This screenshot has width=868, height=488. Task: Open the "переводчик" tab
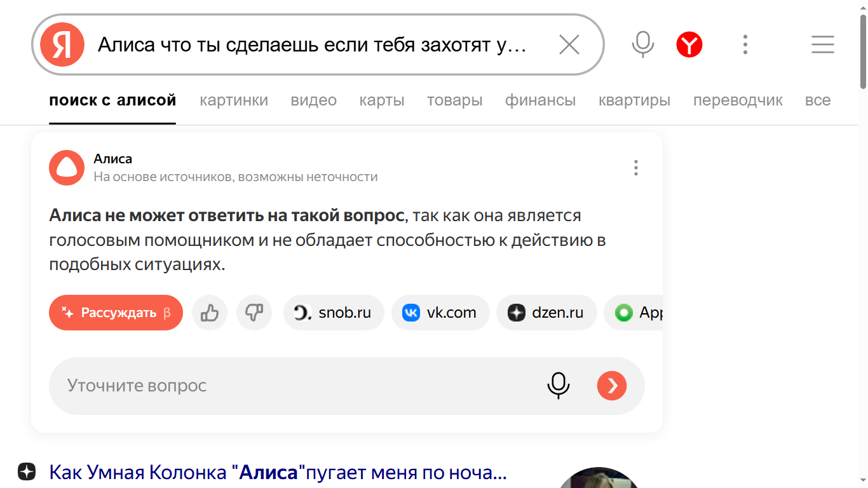coord(738,100)
